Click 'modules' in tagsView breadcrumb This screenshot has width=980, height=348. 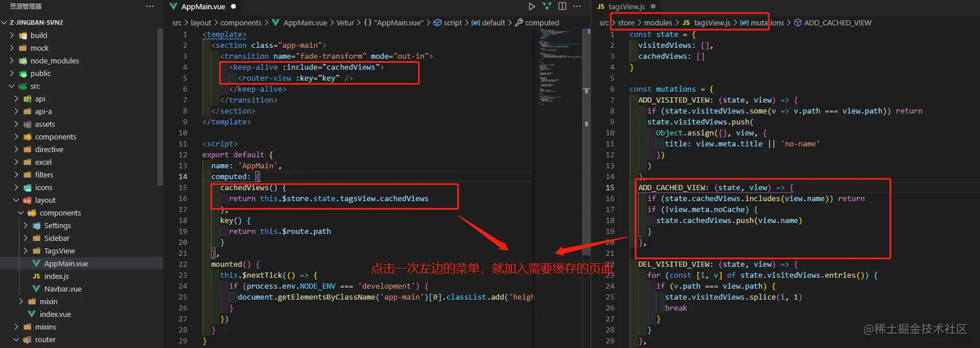tap(658, 23)
